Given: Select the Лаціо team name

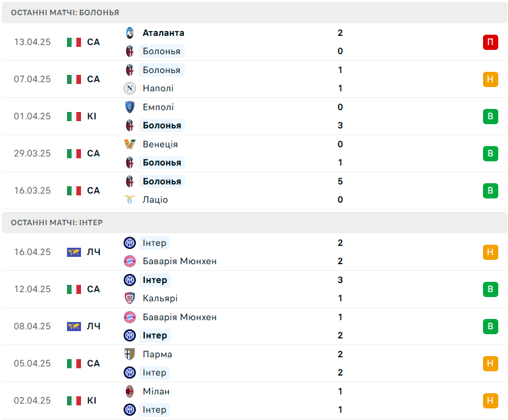Looking at the screenshot, I should coord(155,200).
